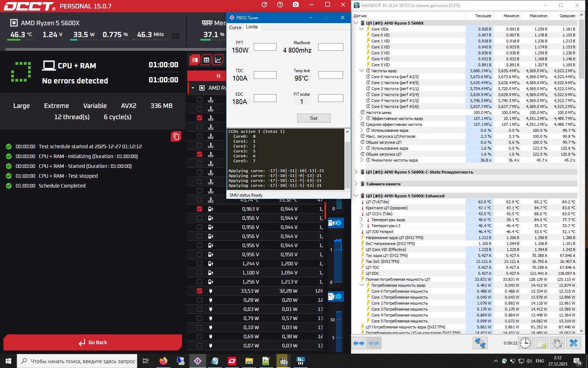Open the Windows notification center

click(x=577, y=361)
